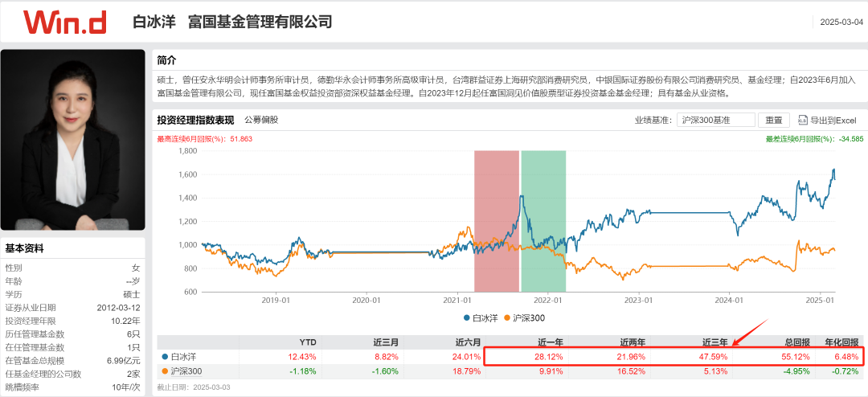Click the 近三年 column header
This screenshot has width=868, height=397.
(717, 342)
